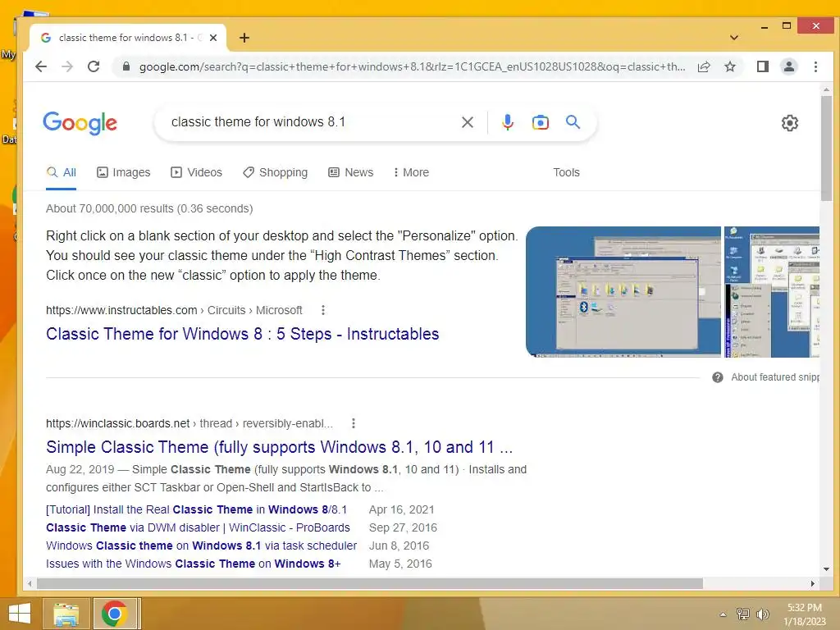Search by image with camera icon
Viewport: 840px width, 630px height.
click(540, 122)
